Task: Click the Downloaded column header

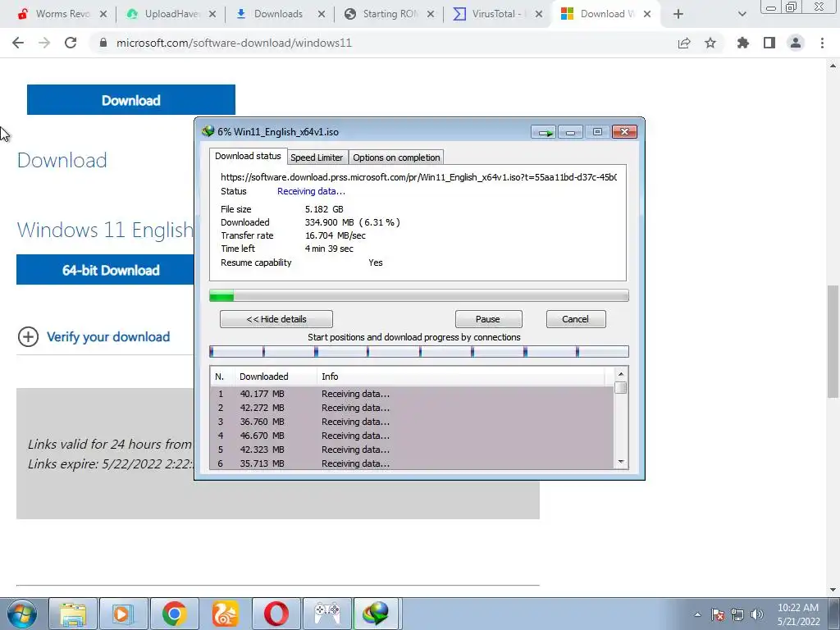Action: click(276, 377)
